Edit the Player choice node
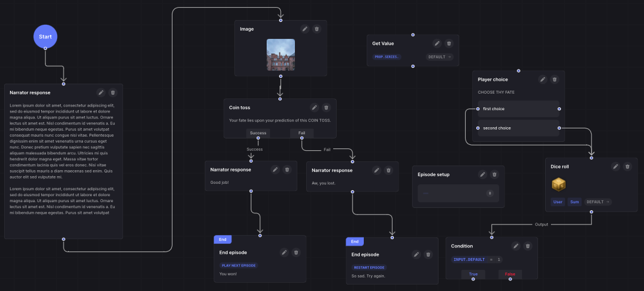The height and width of the screenshot is (291, 644). pos(543,80)
